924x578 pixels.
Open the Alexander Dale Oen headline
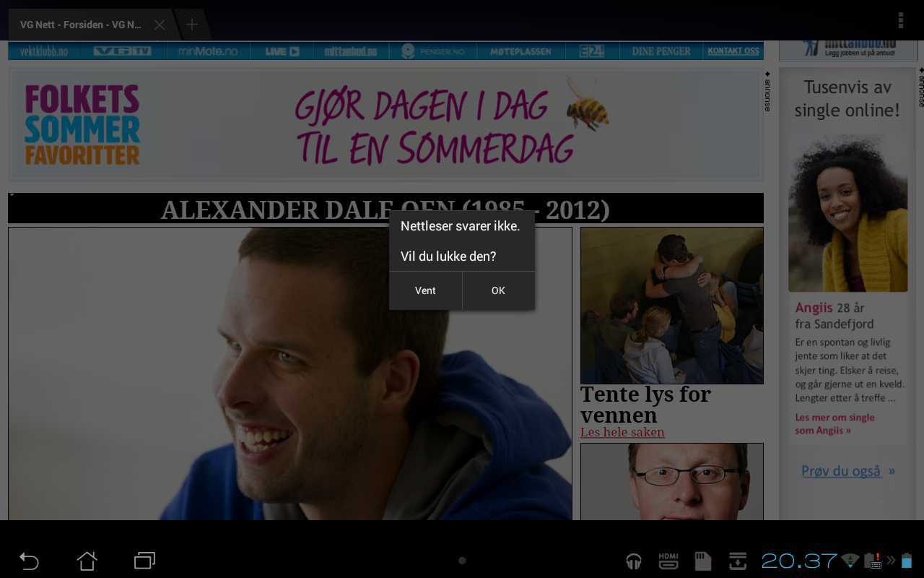tap(385, 209)
